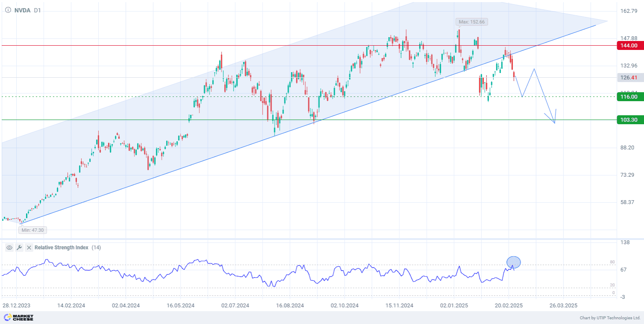This screenshot has height=324, width=644.
Task: Click the 147.88 price axis value
Action: (x=628, y=38)
